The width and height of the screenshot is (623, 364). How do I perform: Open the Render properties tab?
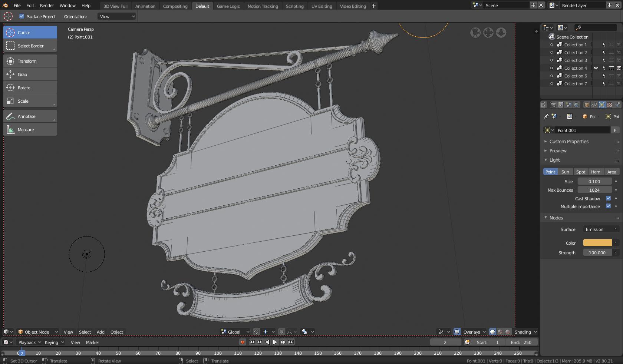553,105
